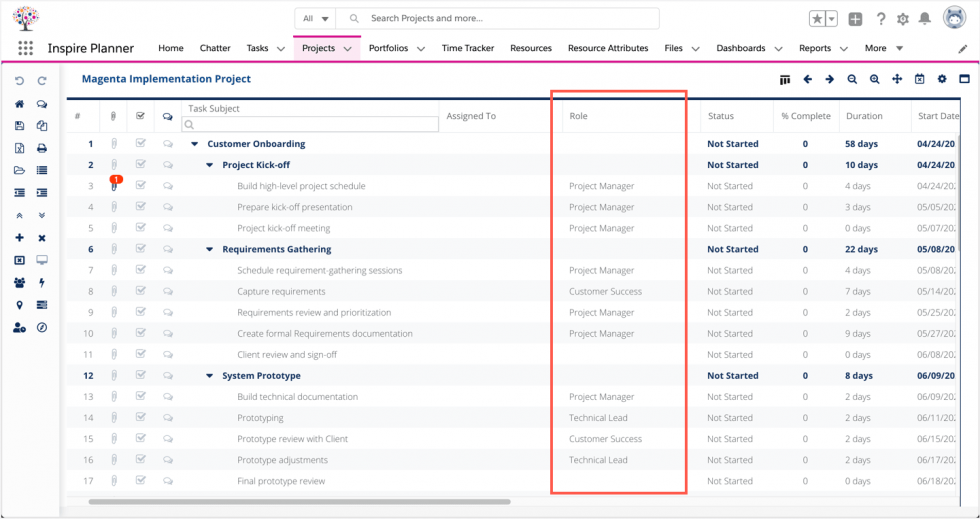Screen dimensions: 980x519
Task: Open the Tasks tab dropdown chevron
Action: [x=281, y=49]
